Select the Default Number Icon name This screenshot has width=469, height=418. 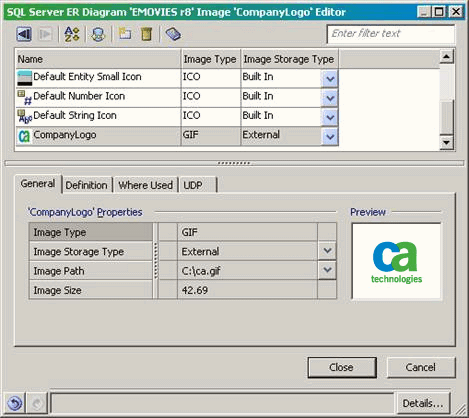point(79,96)
